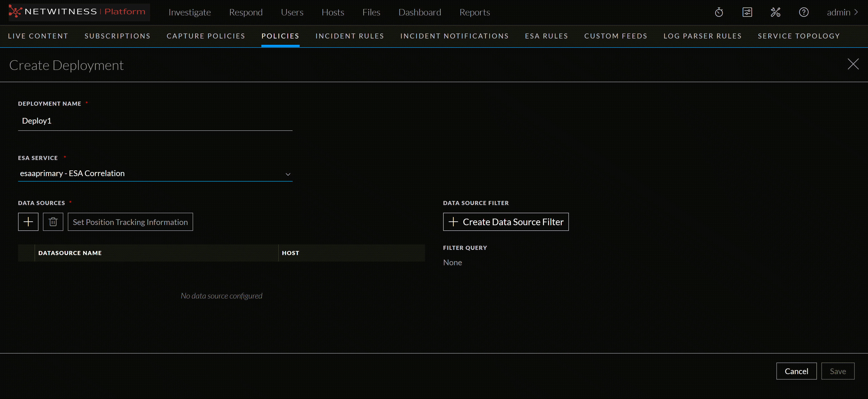Open the admin tools wrench icon
The width and height of the screenshot is (868, 399).
tap(775, 12)
